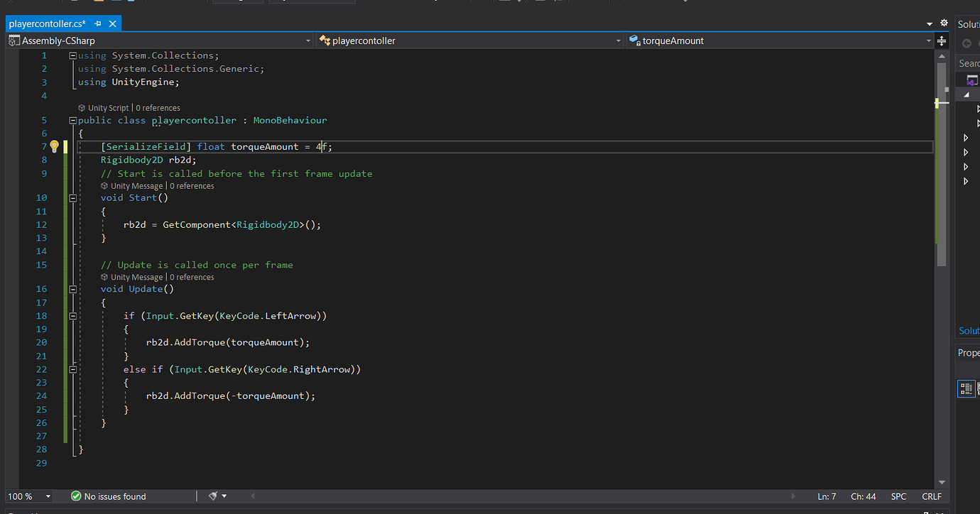This screenshot has height=514, width=980.
Task: Pin the playercontoller.cs tab
Action: (98, 24)
